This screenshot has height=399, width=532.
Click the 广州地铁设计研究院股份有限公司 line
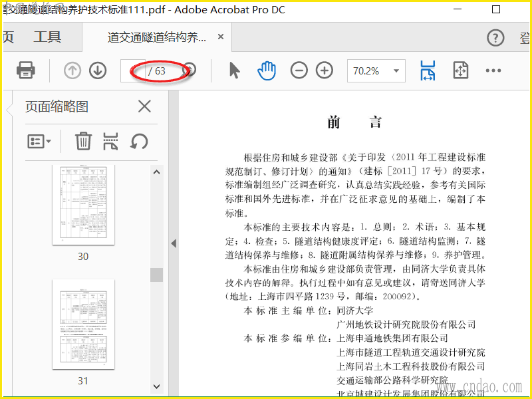coord(406,325)
